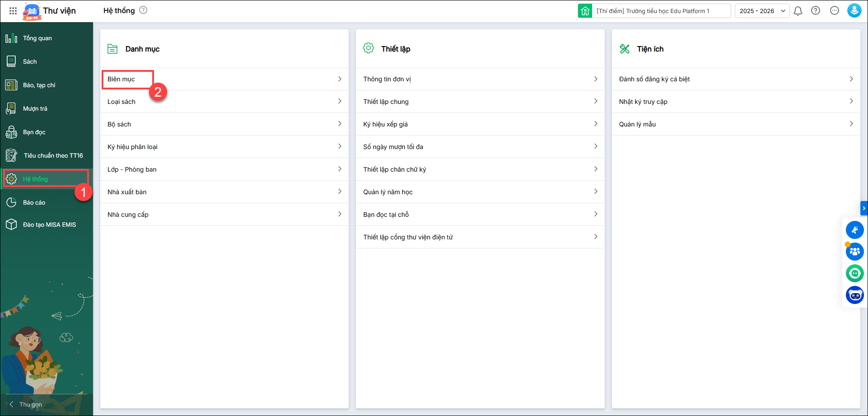Image resolution: width=868 pixels, height=416 pixels.
Task: Click the info icon beside Hệ thống title
Action: [143, 10]
